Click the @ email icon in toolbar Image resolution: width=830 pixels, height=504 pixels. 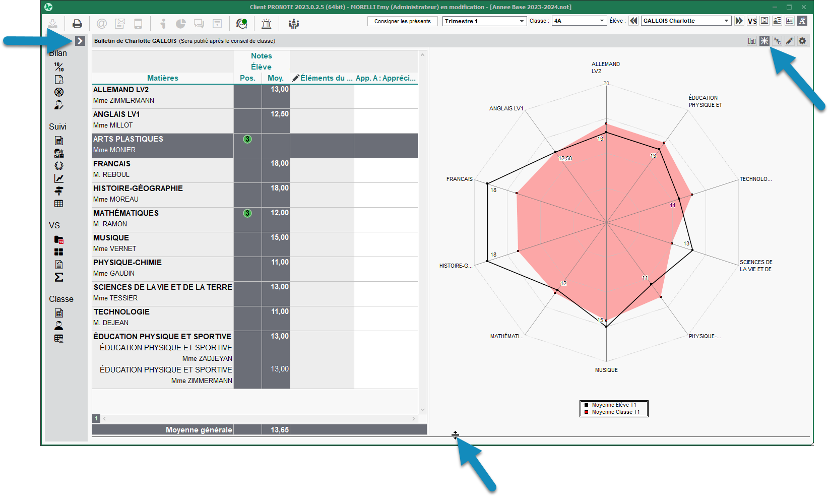(102, 24)
